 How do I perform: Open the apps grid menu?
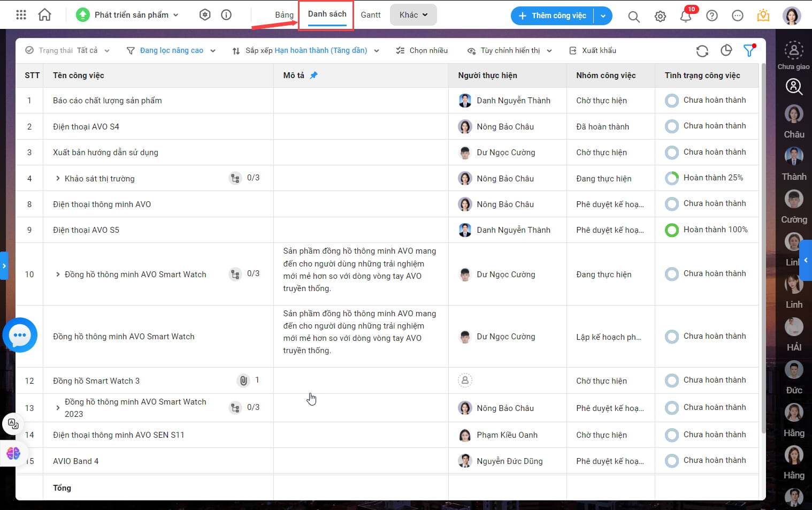21,15
